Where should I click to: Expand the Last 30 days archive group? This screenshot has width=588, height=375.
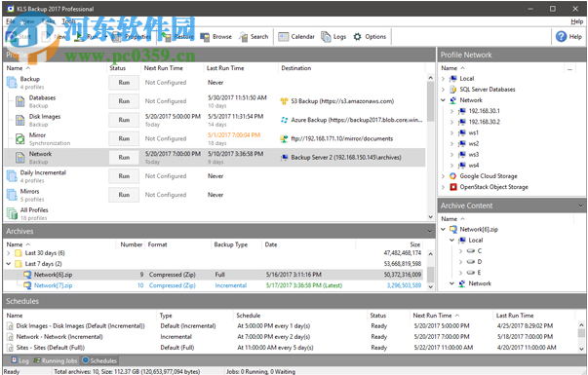[x=8, y=253]
